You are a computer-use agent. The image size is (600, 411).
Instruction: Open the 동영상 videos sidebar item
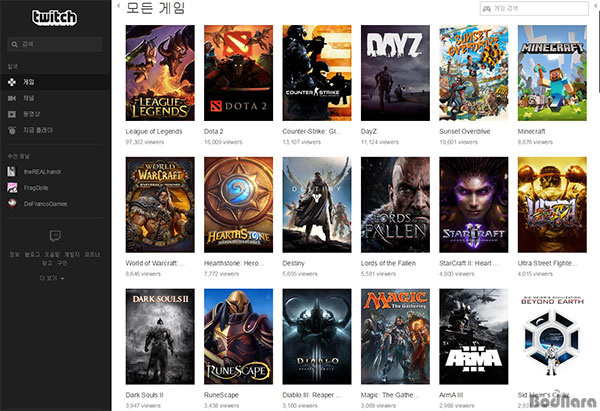point(55,114)
